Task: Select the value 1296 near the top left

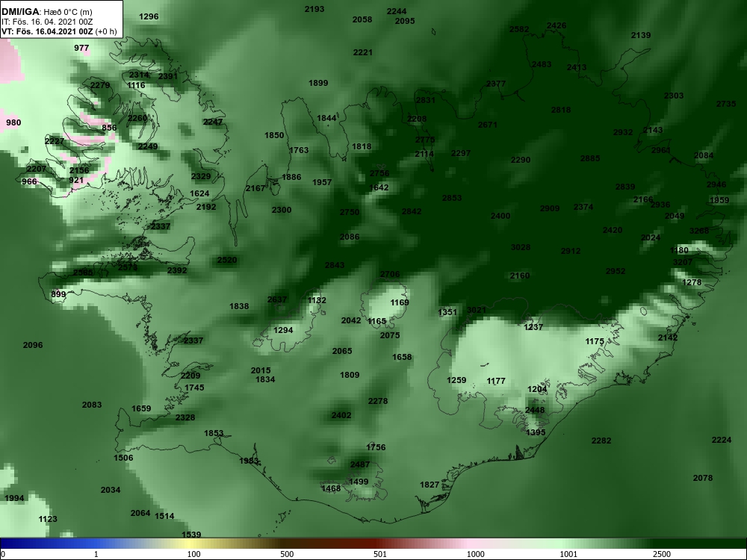Action: pyautogui.click(x=149, y=16)
